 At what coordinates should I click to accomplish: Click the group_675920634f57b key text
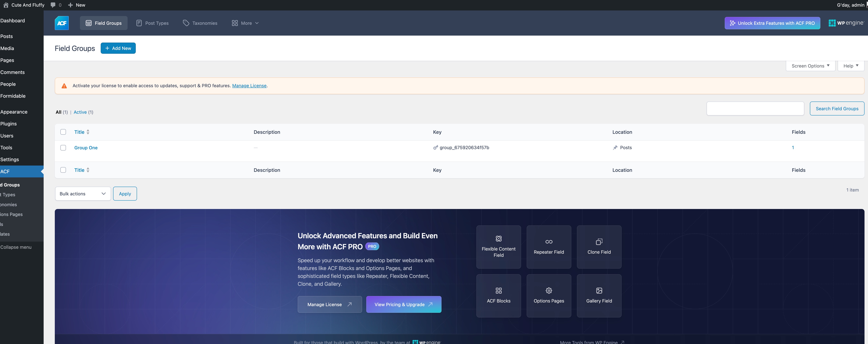click(x=464, y=148)
